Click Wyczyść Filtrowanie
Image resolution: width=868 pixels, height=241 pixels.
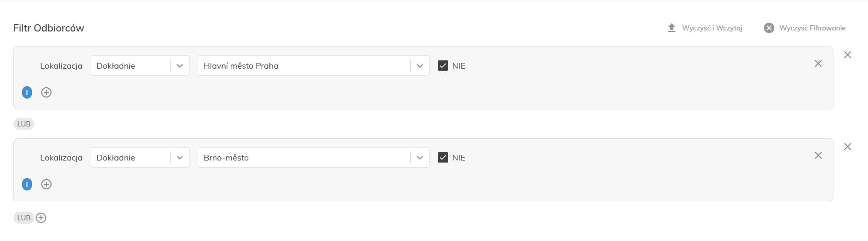(812, 28)
